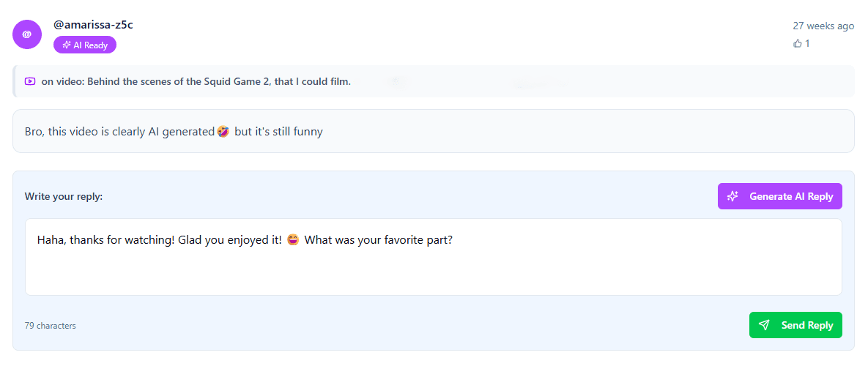The height and width of the screenshot is (366, 868).
Task: Click the like count number 1
Action: (807, 44)
